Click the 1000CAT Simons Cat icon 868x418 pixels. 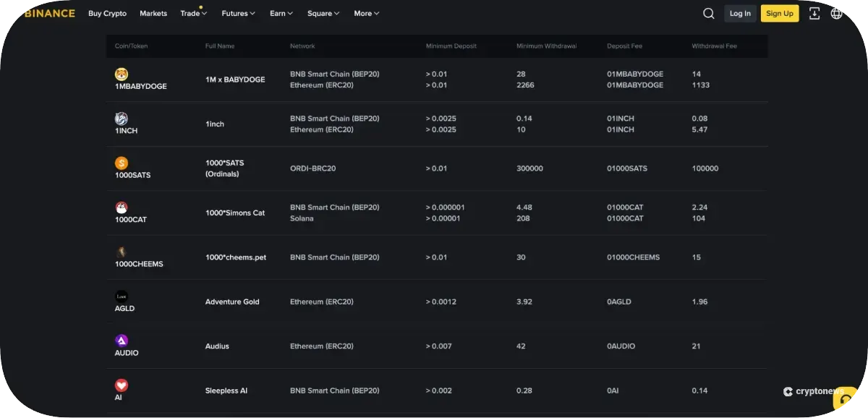[122, 208]
